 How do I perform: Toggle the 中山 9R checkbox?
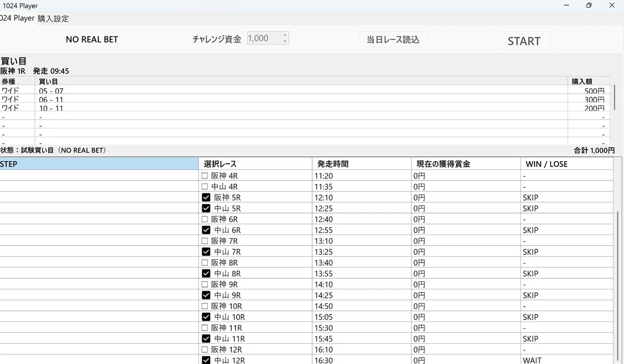point(206,295)
